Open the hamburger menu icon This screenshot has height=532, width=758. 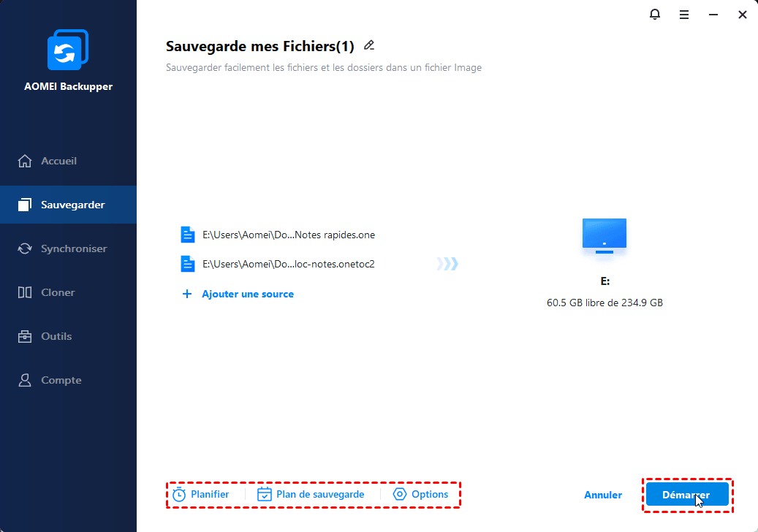pyautogui.click(x=684, y=15)
